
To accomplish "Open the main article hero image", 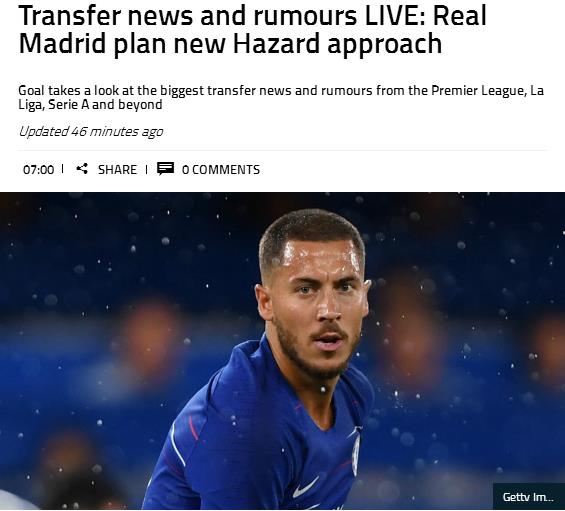I will pyautogui.click(x=282, y=351).
